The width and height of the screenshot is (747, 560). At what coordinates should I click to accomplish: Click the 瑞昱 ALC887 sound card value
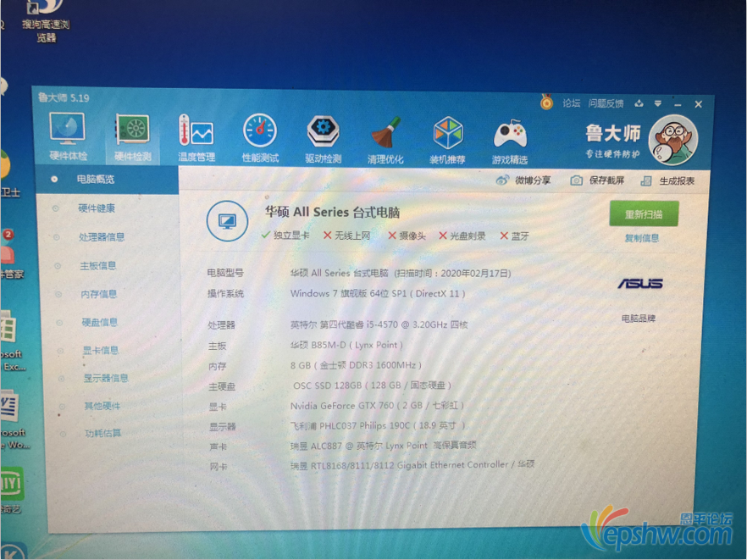point(384,446)
